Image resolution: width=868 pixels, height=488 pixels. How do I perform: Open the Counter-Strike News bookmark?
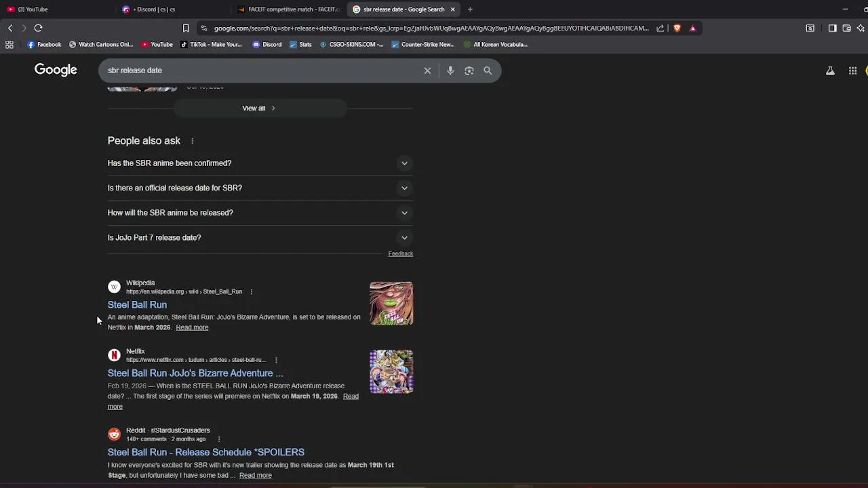tap(423, 45)
